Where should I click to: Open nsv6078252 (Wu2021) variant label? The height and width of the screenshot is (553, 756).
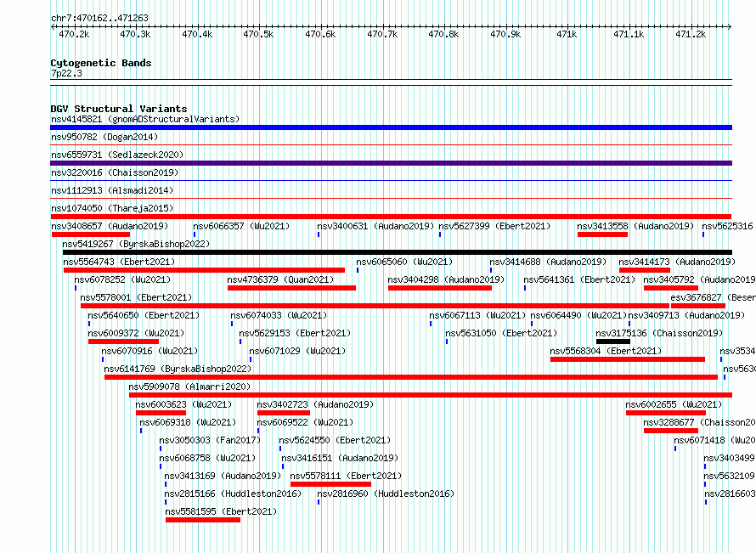coord(122,279)
